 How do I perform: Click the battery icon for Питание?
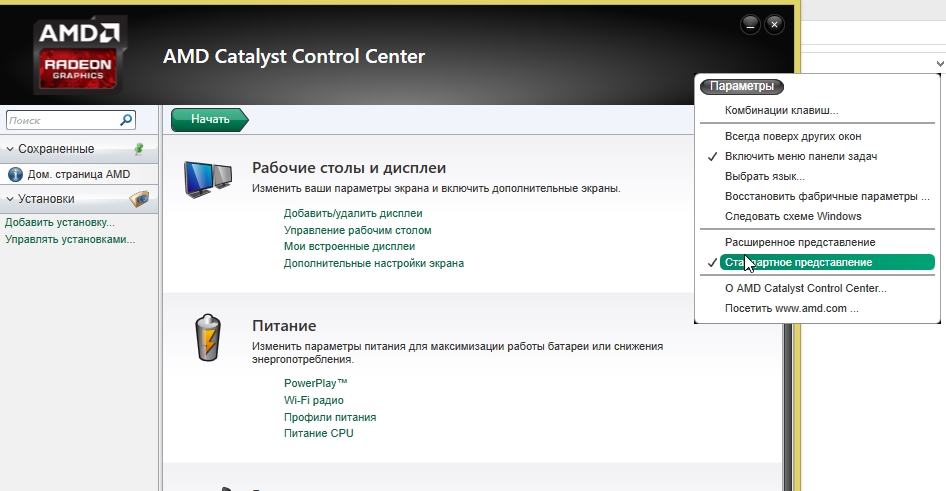click(207, 337)
